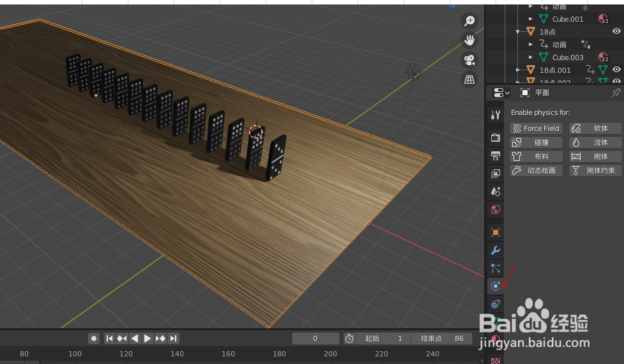Image resolution: width=624 pixels, height=364 pixels.
Task: Select 18点.001 in the outliner
Action: (x=555, y=70)
